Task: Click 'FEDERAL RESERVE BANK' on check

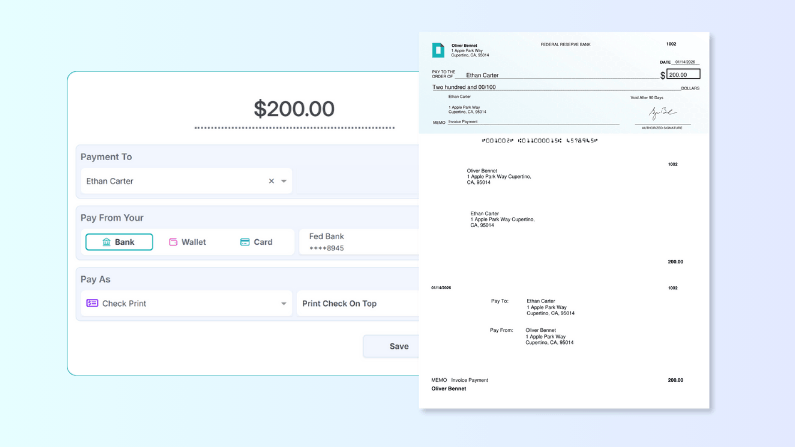Action: [x=565, y=45]
